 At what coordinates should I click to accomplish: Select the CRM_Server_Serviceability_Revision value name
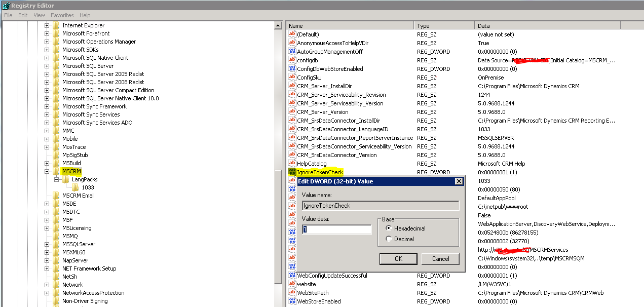click(341, 95)
